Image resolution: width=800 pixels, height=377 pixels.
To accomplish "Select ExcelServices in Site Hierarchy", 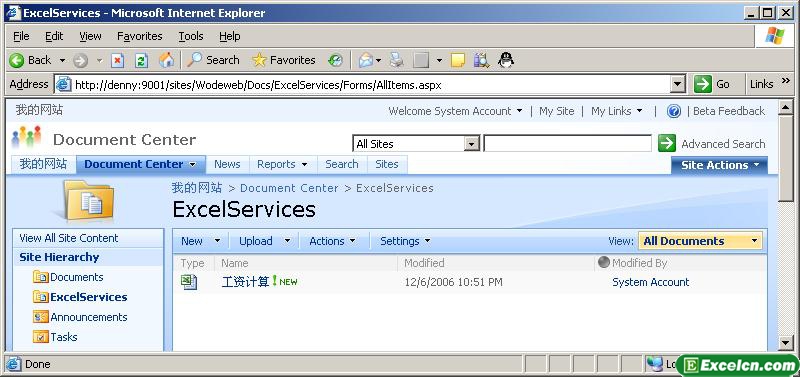I will coord(89,297).
